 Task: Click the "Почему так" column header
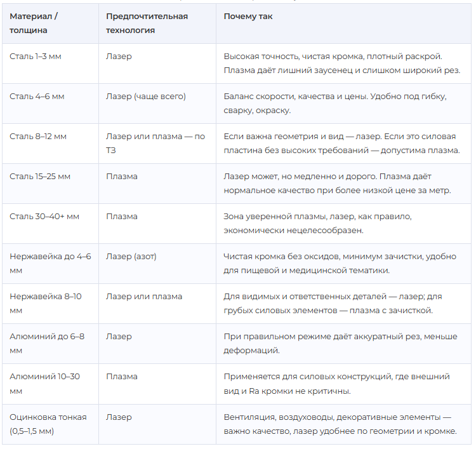click(x=248, y=17)
